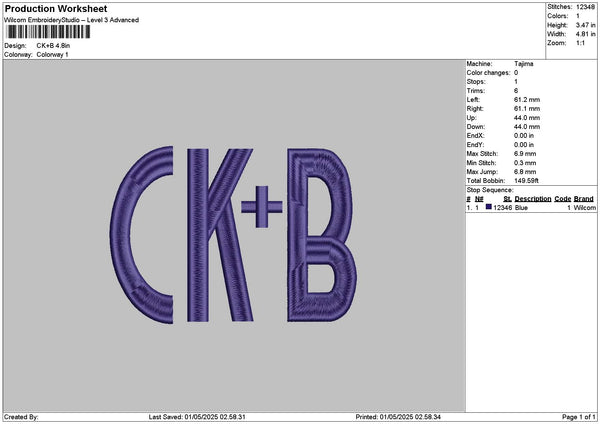Click the "Max Jump: 6.8 mm" value
This screenshot has height=424, width=600.
[525, 172]
